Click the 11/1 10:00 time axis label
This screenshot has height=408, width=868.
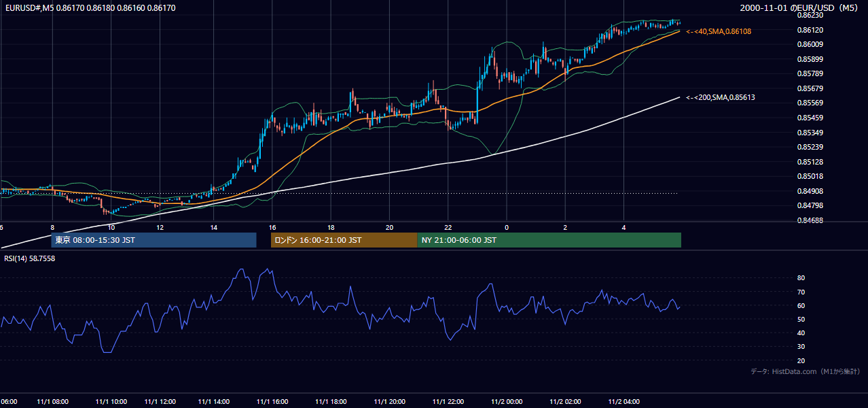pyautogui.click(x=111, y=401)
